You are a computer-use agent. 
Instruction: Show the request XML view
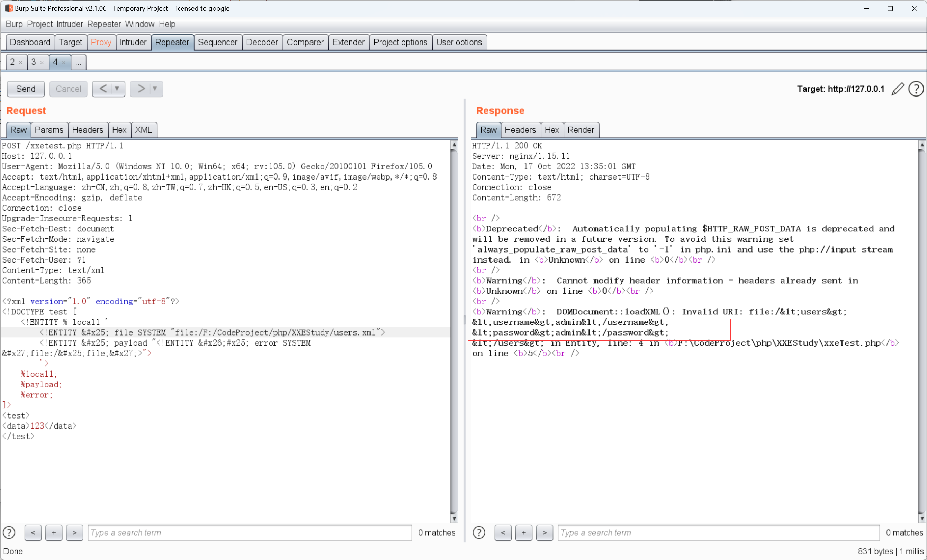point(143,130)
